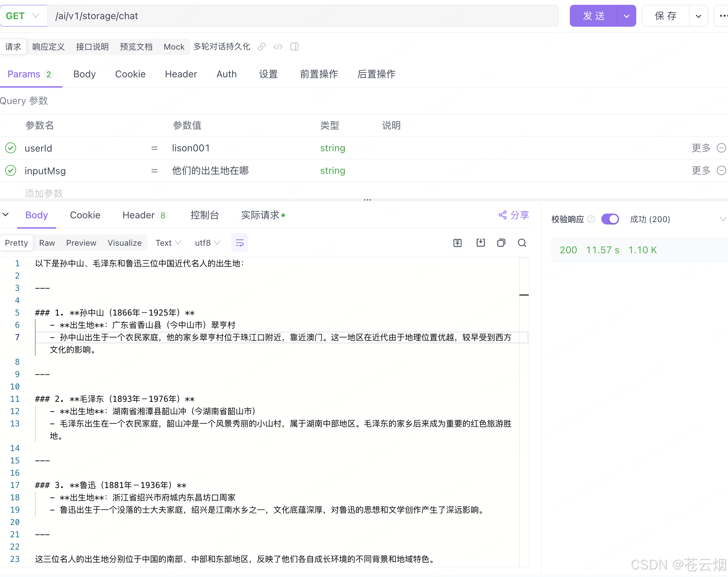Click the 分享 share link
This screenshot has height=577, width=728.
coord(514,215)
